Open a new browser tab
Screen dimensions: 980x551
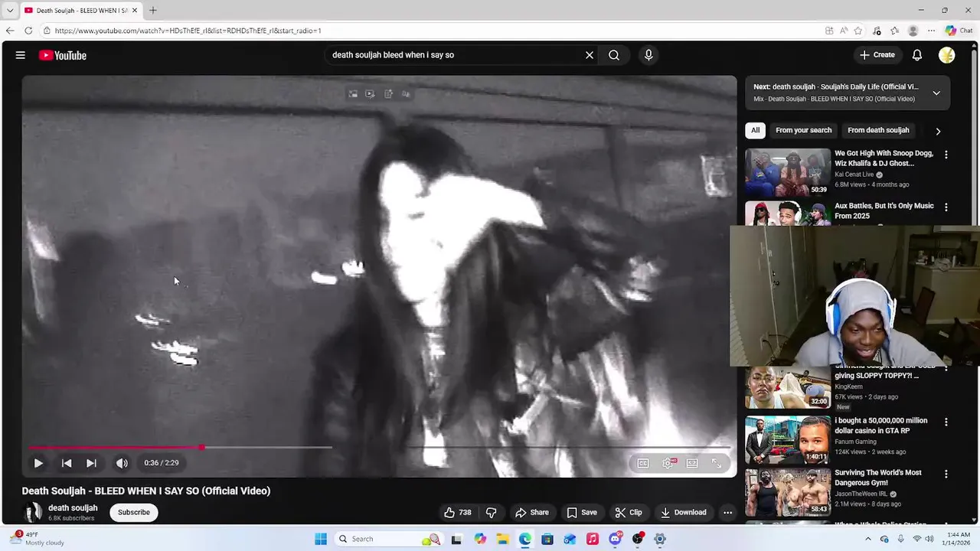(153, 10)
